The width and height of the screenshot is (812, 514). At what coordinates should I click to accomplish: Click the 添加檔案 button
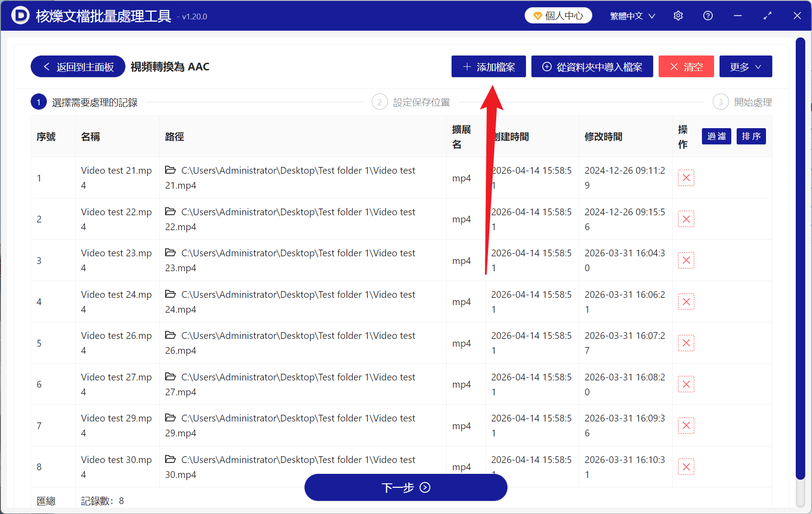[x=489, y=67]
